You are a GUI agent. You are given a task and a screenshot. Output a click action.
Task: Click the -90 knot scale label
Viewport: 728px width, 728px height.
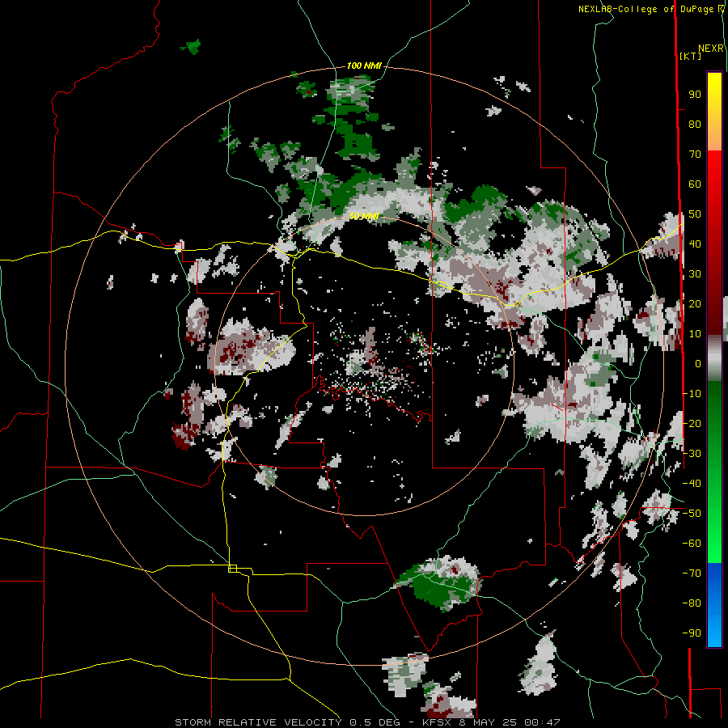click(692, 633)
